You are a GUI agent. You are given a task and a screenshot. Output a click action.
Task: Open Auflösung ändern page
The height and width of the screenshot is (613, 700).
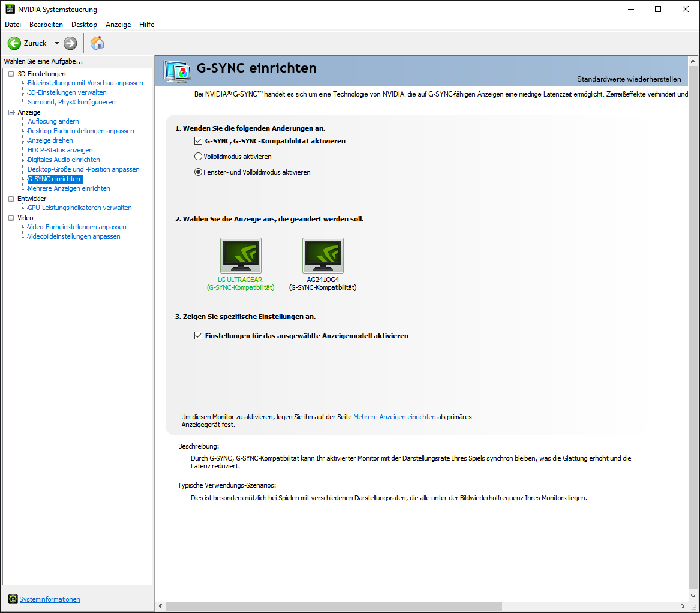pyautogui.click(x=53, y=121)
